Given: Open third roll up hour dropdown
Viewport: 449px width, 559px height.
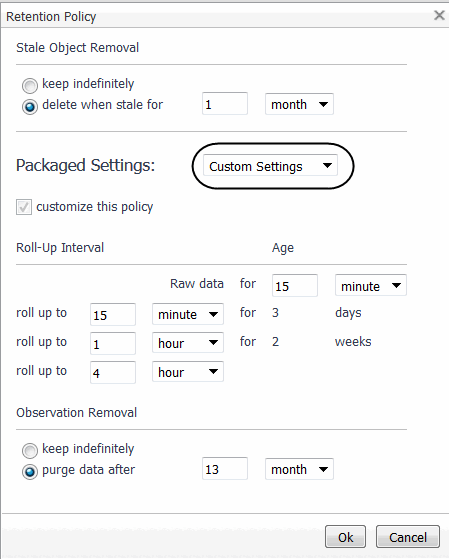Looking at the screenshot, I should pos(188,372).
